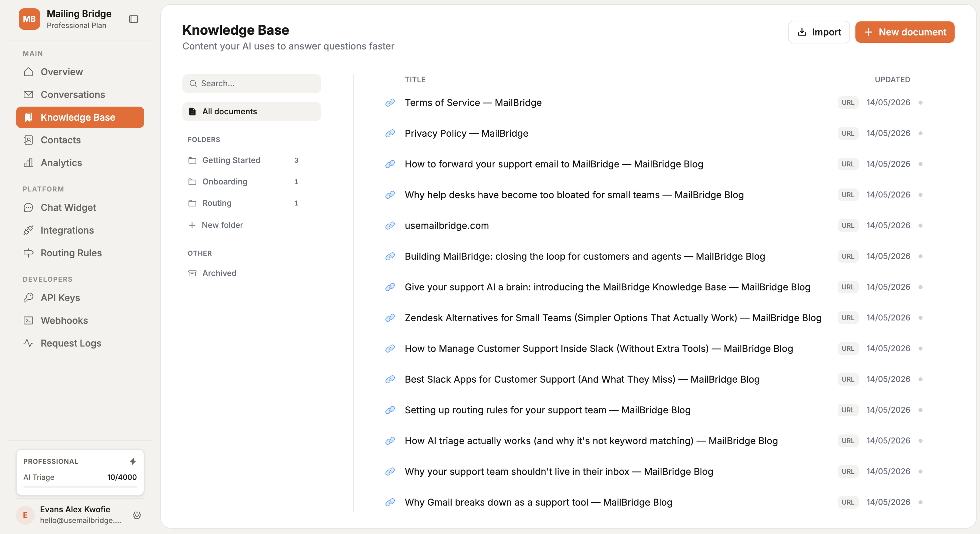Go to Conversations
The height and width of the screenshot is (534, 980).
coord(80,94)
